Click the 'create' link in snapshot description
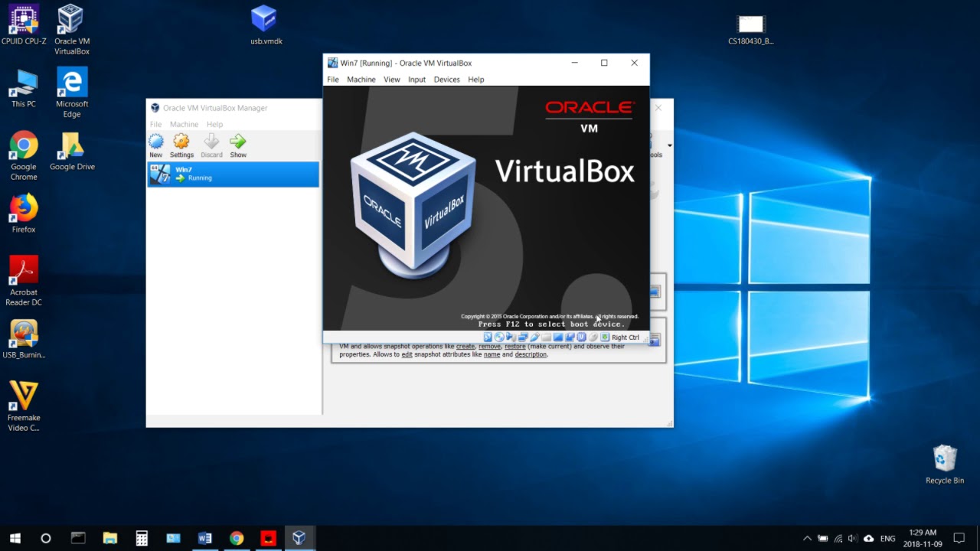980x551 pixels. tap(465, 347)
